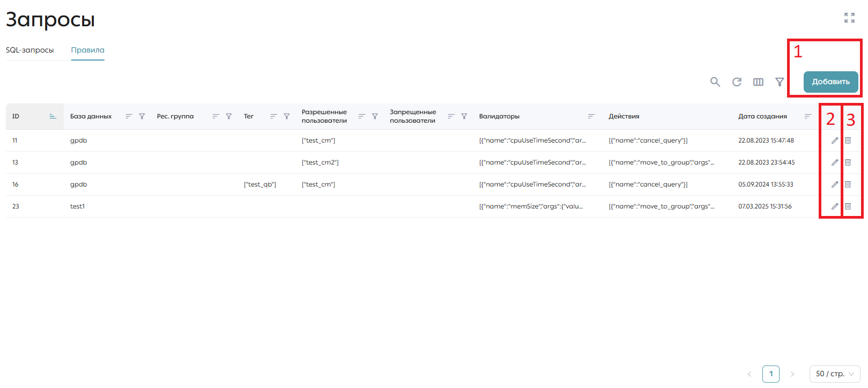
Task: Filter the Разрешенные пользователи column
Action: click(375, 116)
